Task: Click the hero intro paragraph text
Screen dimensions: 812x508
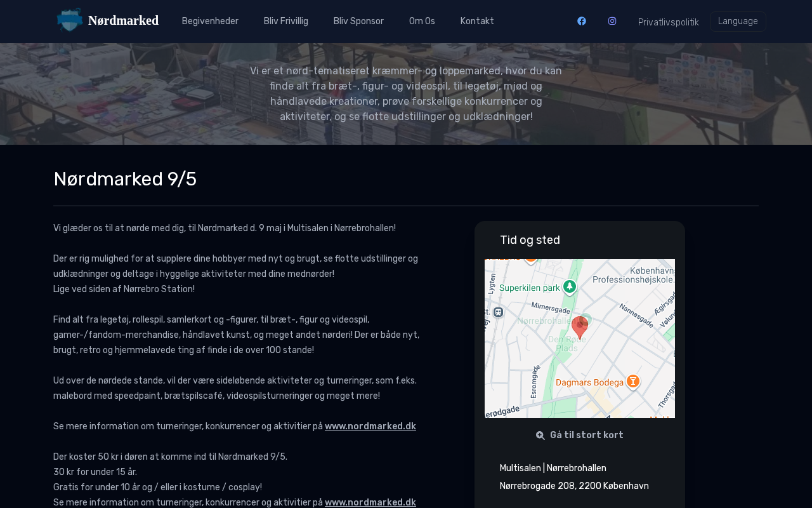Action: pos(406,94)
